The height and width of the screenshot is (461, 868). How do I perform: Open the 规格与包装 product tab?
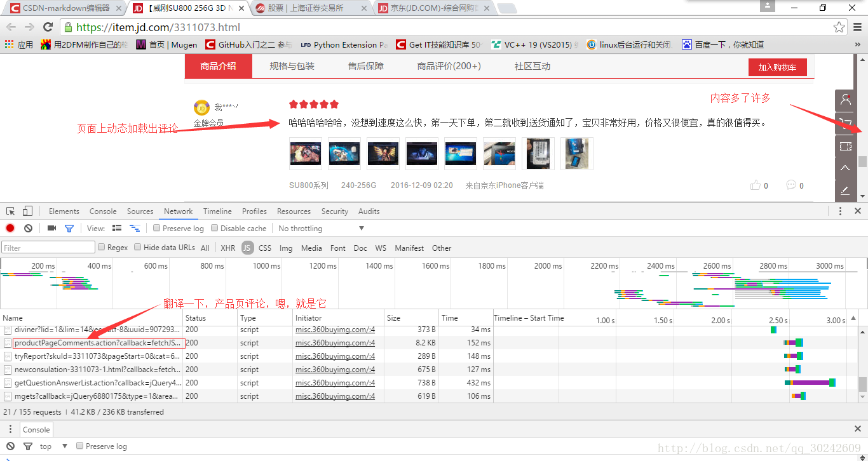[x=292, y=66]
